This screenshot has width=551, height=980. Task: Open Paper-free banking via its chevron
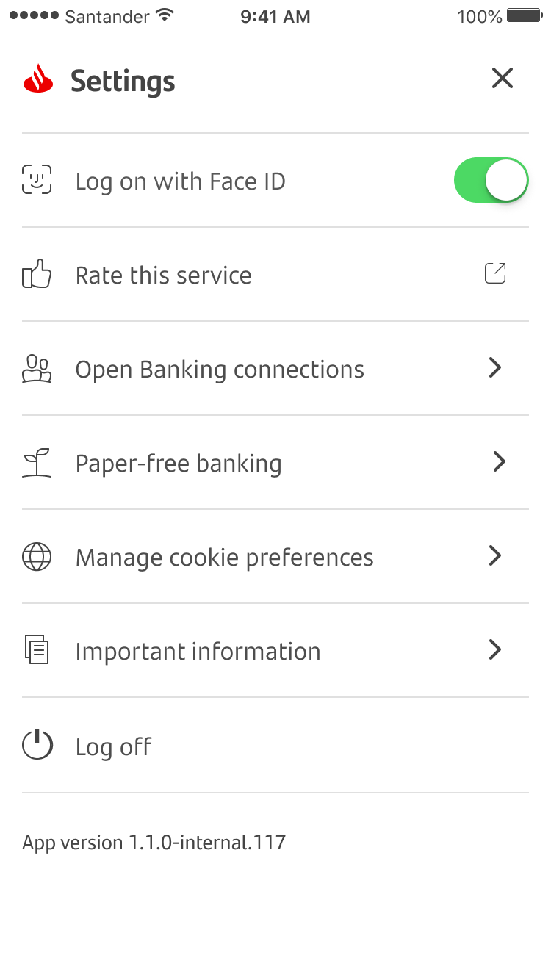click(x=499, y=462)
